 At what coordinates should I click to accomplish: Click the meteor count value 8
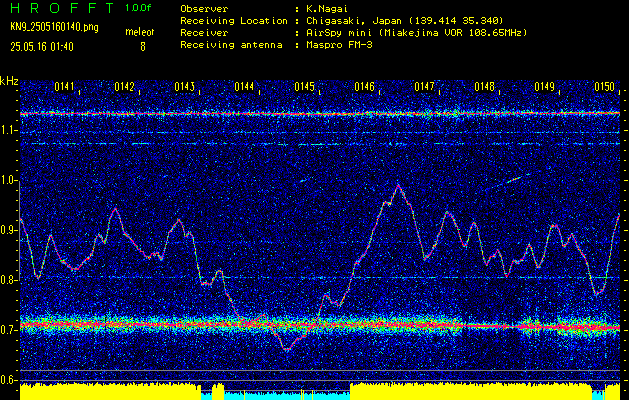pos(143,47)
